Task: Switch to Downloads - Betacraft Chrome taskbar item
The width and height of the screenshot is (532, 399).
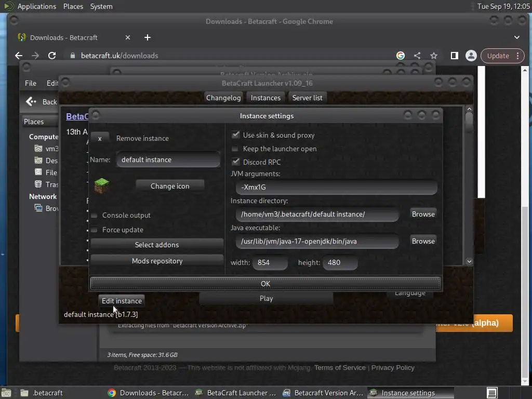Action: coord(148,393)
